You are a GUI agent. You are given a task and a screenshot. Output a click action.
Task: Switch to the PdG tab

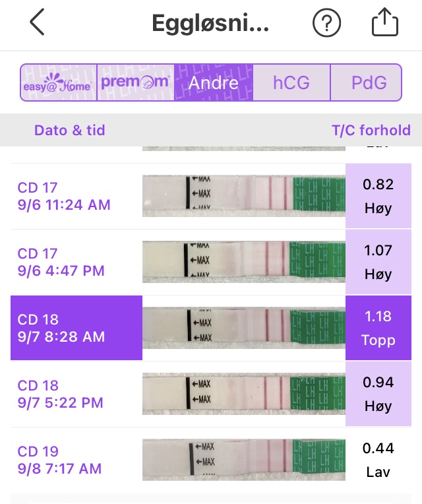pos(368,82)
